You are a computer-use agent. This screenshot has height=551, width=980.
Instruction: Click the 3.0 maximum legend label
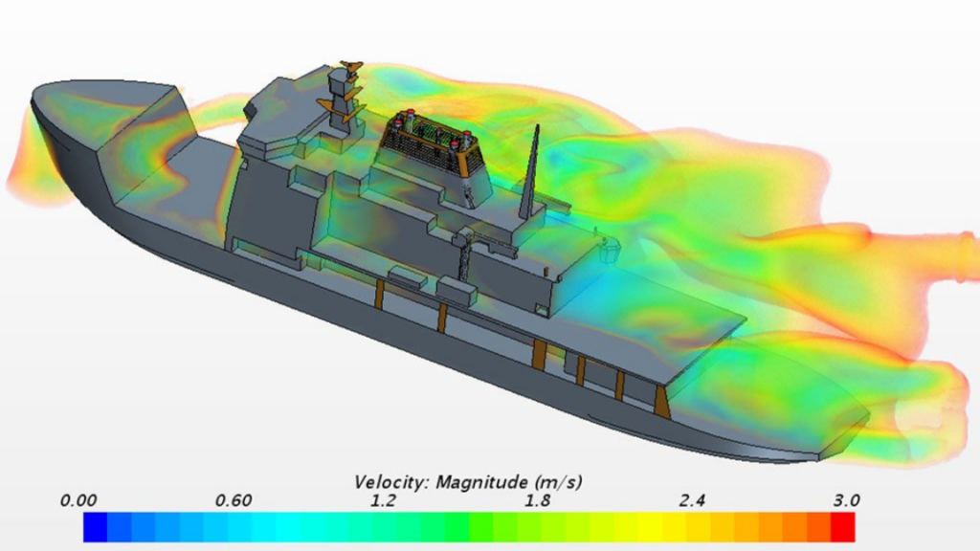846,500
